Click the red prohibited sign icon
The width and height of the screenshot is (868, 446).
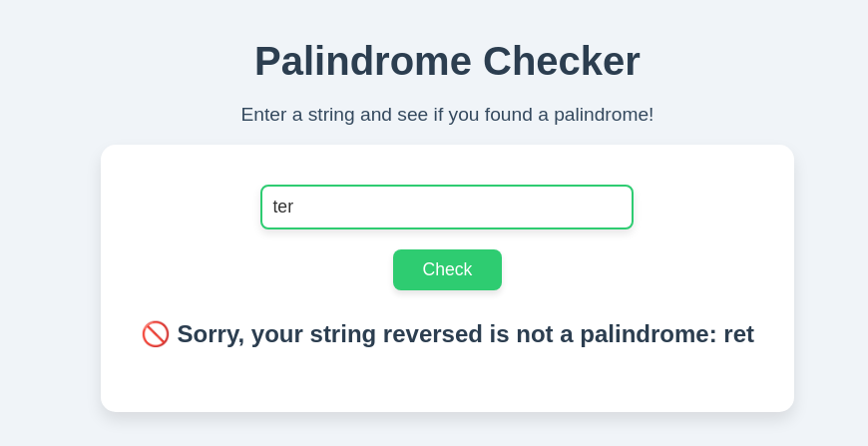pos(156,334)
